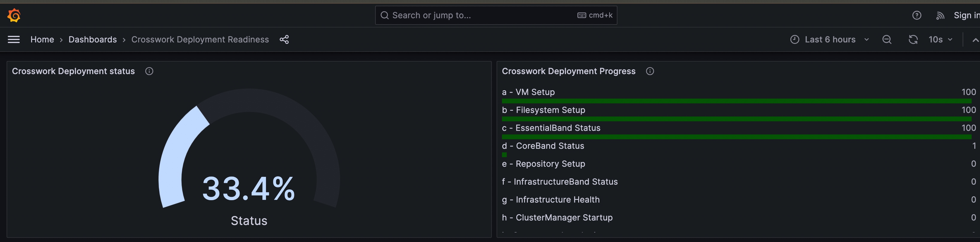Click info icon beside Crosswork Deployment Progress

pyautogui.click(x=650, y=71)
